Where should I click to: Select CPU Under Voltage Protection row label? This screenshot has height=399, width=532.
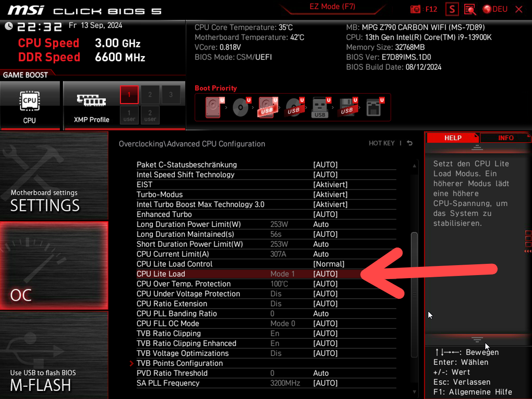(188, 294)
